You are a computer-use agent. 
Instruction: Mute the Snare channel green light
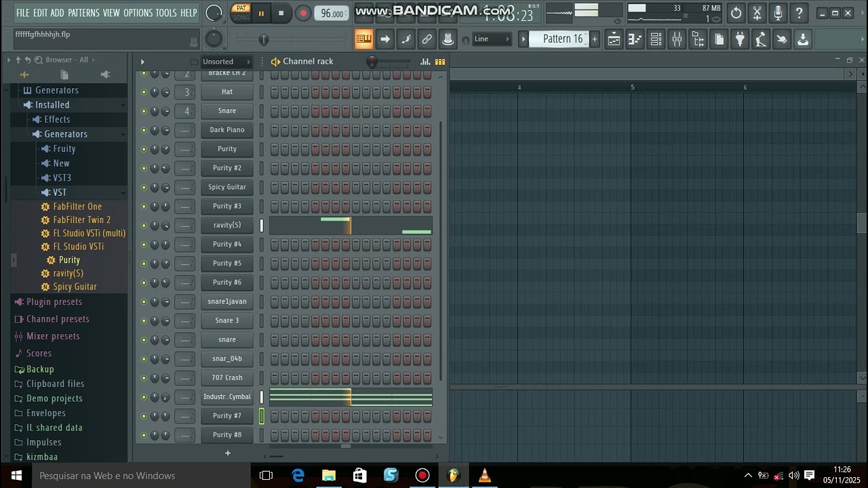[143, 111]
